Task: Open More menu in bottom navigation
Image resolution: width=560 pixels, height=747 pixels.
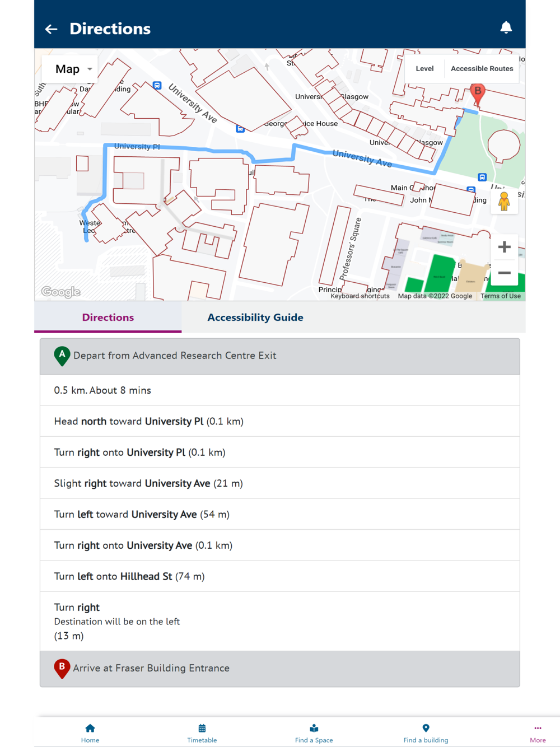Action: coord(538,733)
